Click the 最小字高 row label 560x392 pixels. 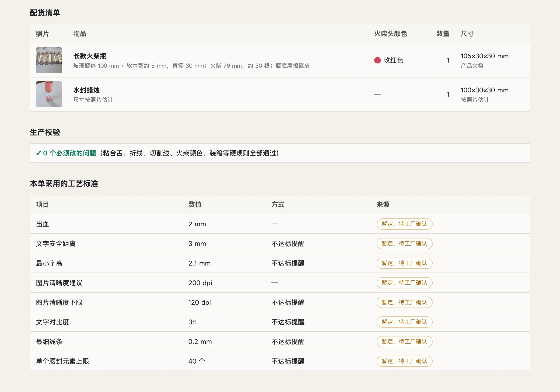coord(49,263)
